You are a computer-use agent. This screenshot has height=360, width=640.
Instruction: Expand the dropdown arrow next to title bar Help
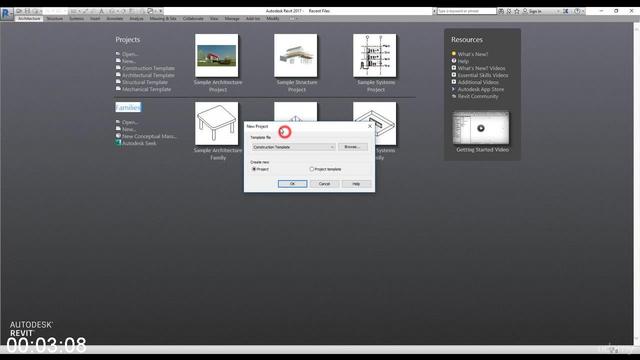pos(583,11)
